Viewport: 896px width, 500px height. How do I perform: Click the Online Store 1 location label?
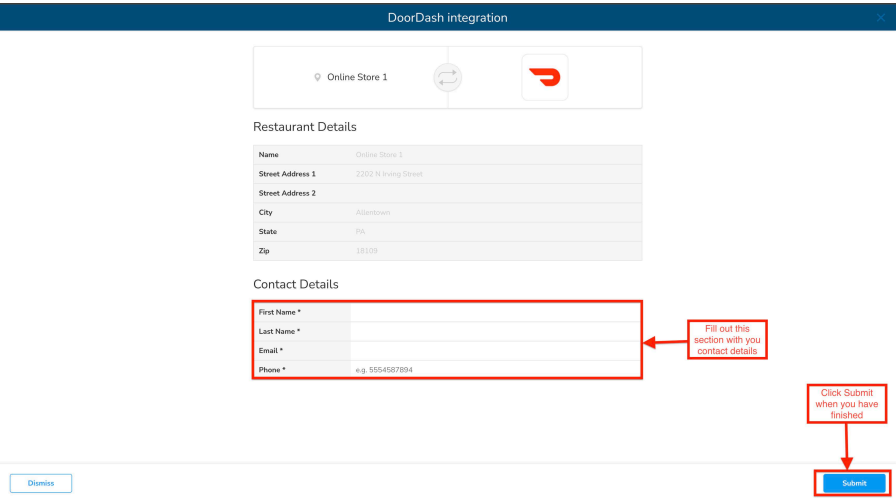coord(357,77)
